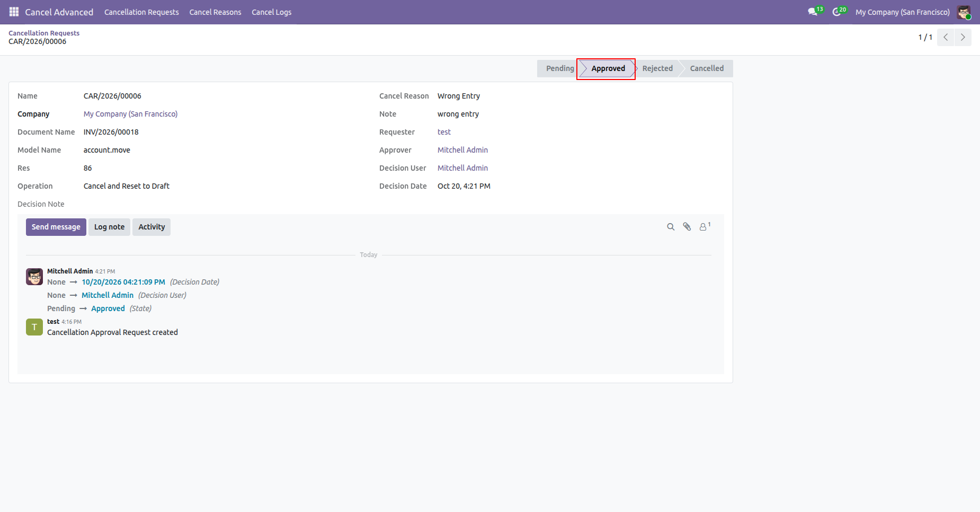980x512 pixels.
Task: Click the Cancel Advanced app title
Action: click(x=59, y=12)
